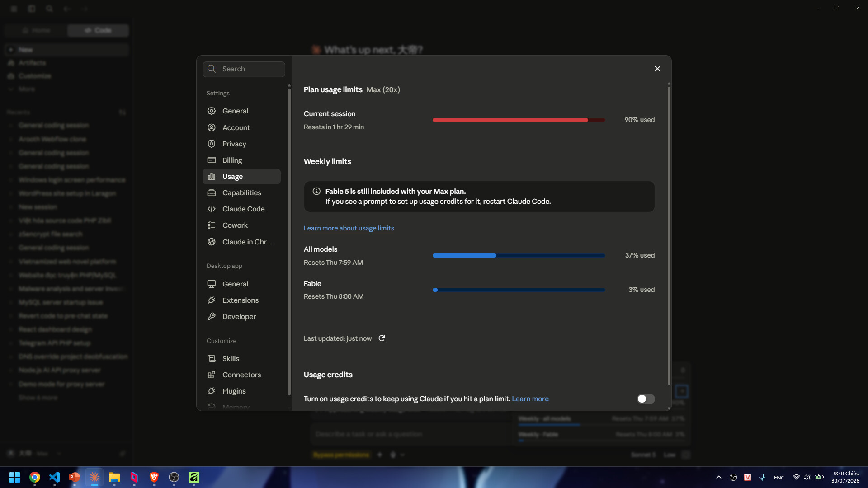868x488 pixels.
Task: Click the microphone tray icon
Action: [762, 477]
